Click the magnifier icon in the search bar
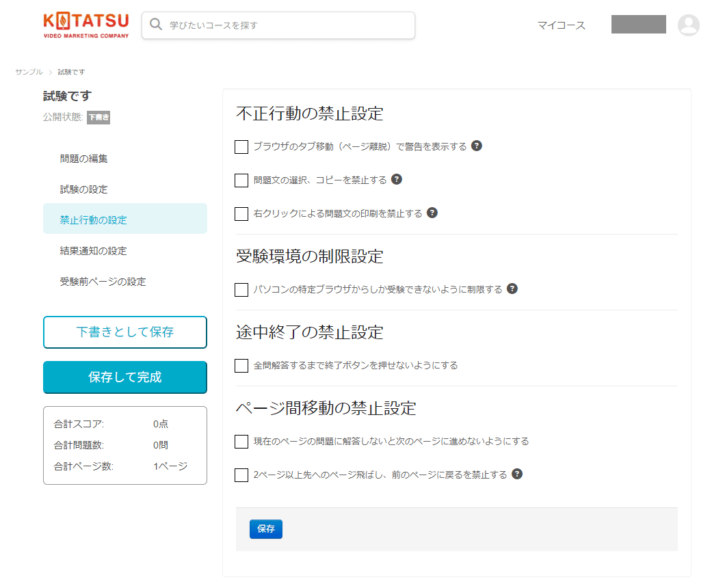This screenshot has width=725, height=588. click(x=155, y=25)
